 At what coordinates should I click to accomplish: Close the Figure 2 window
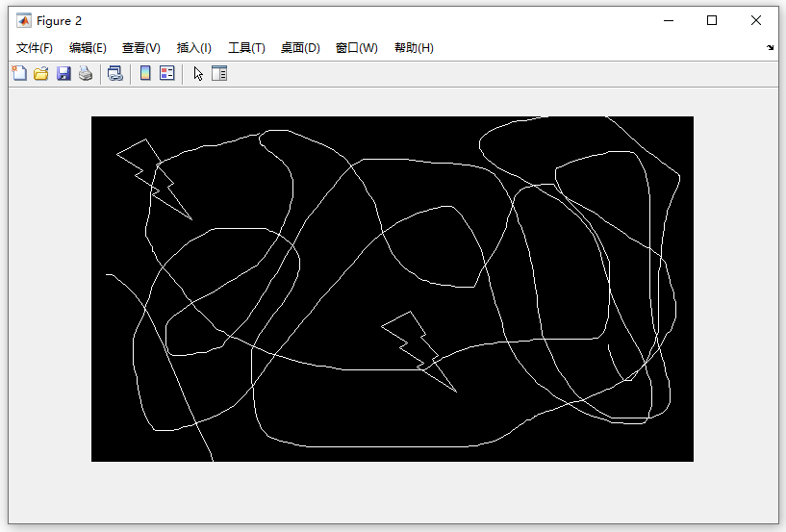(x=756, y=20)
